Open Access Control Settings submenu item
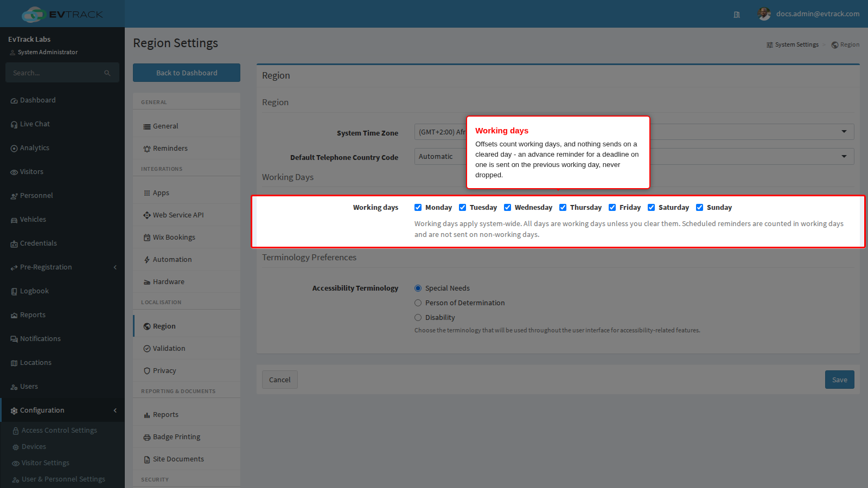Viewport: 868px width, 488px height. click(59, 430)
